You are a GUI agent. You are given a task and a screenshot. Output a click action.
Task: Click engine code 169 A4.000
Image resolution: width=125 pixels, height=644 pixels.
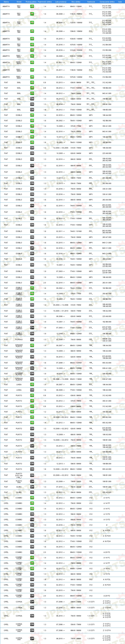107,412
